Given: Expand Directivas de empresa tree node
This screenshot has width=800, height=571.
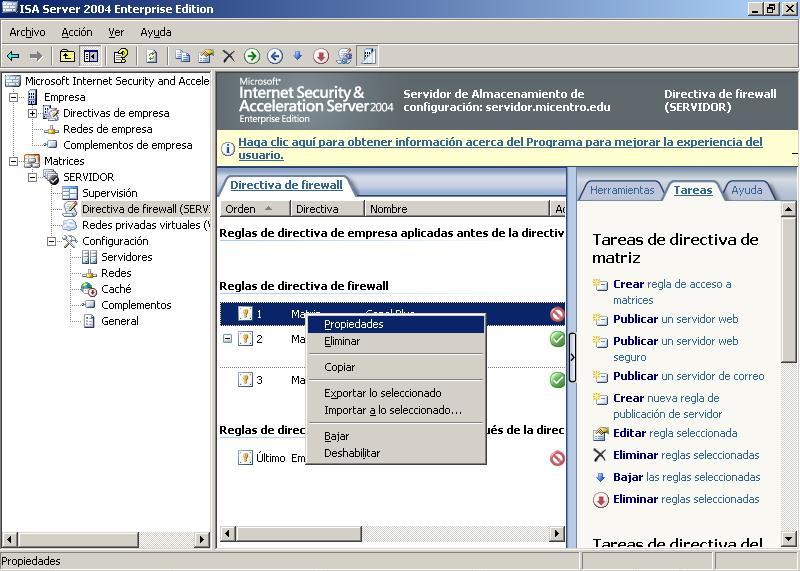Looking at the screenshot, I should pyautogui.click(x=32, y=113).
